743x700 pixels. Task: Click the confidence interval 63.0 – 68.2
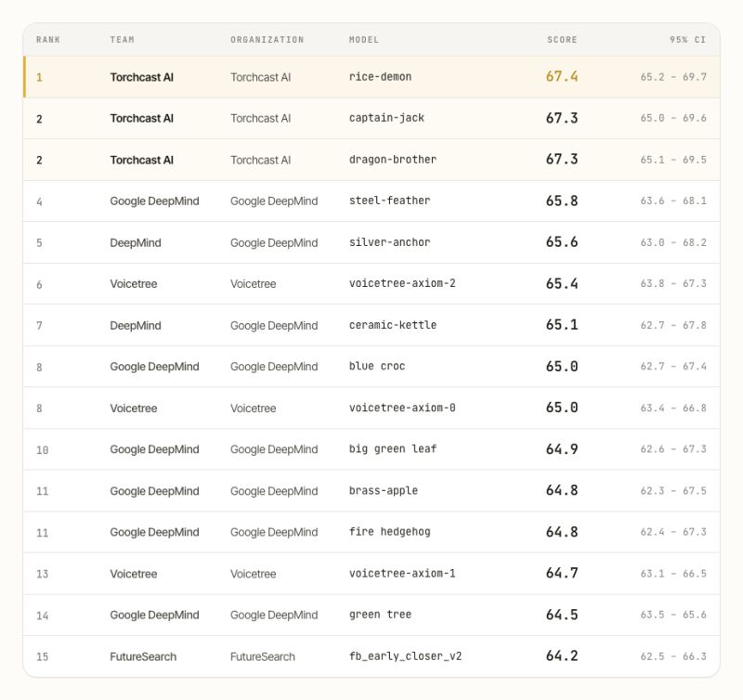[x=672, y=242]
